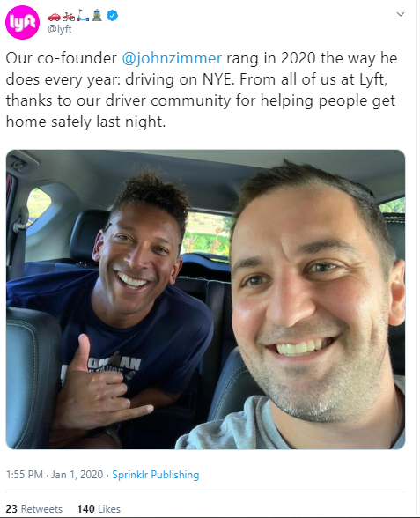The height and width of the screenshot is (518, 420).
Task: Click the man in gray hoodie
Action: pos(307,307)
